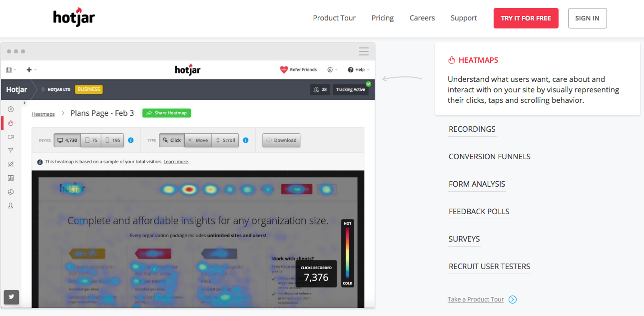Expand the sidebar with the small arrow
644x316 pixels.
point(24,102)
